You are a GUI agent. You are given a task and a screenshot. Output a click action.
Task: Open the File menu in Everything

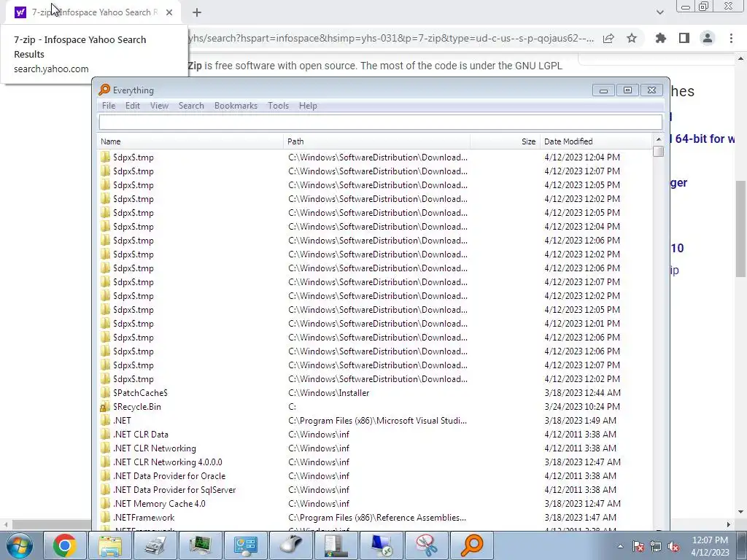(x=109, y=106)
